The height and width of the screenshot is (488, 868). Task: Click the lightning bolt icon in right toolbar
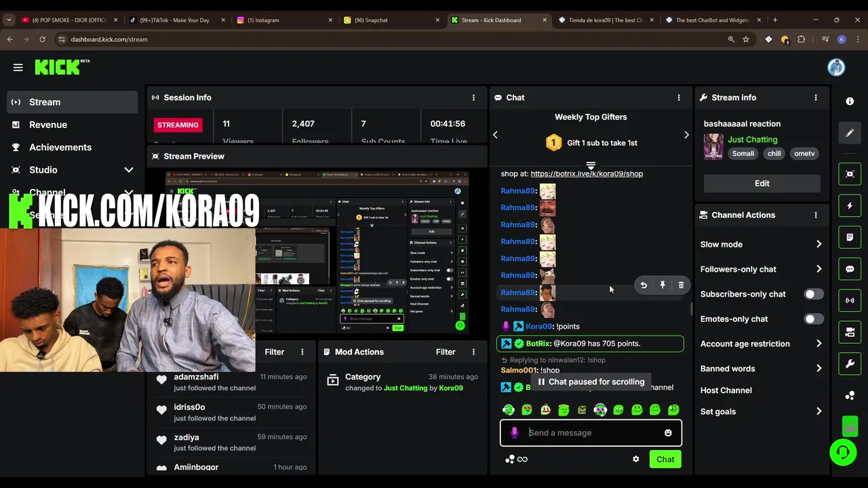(850, 205)
